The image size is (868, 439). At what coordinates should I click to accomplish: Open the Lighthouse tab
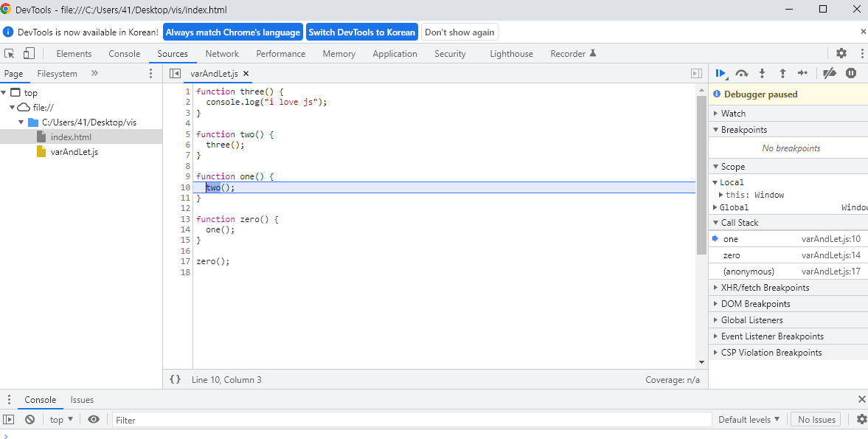(x=512, y=54)
